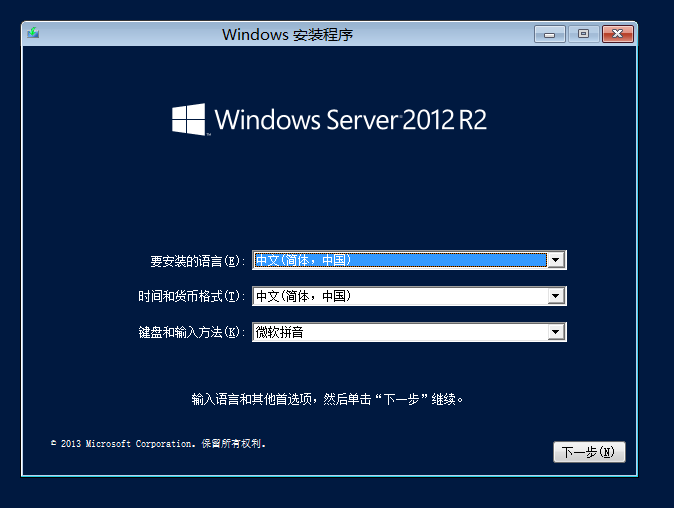Click the Windows Setup icon in title bar

(x=33, y=33)
